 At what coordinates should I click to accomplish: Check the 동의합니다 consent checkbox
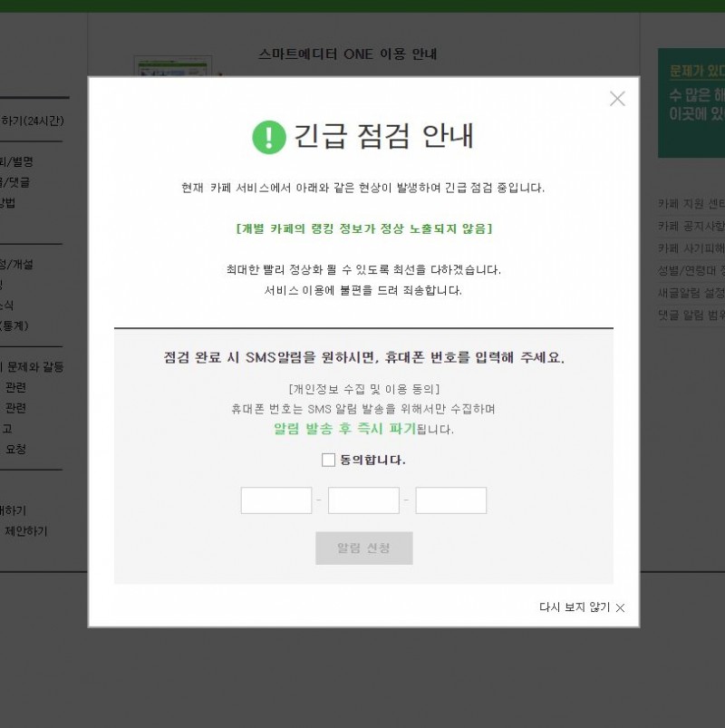(x=328, y=460)
